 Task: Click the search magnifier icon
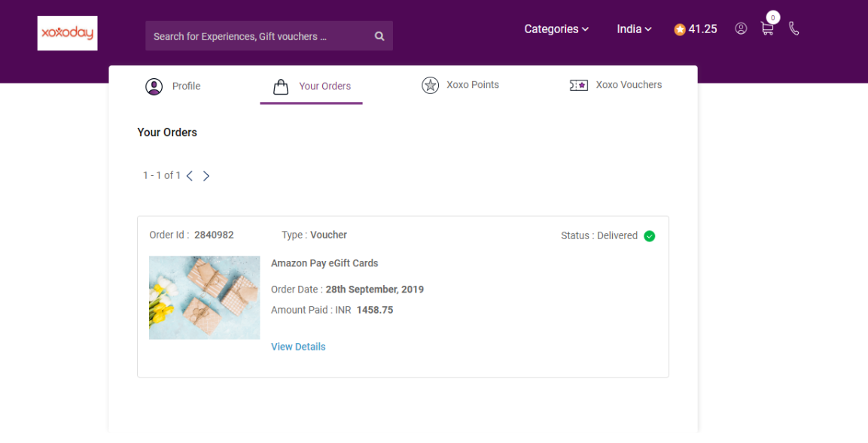point(379,36)
